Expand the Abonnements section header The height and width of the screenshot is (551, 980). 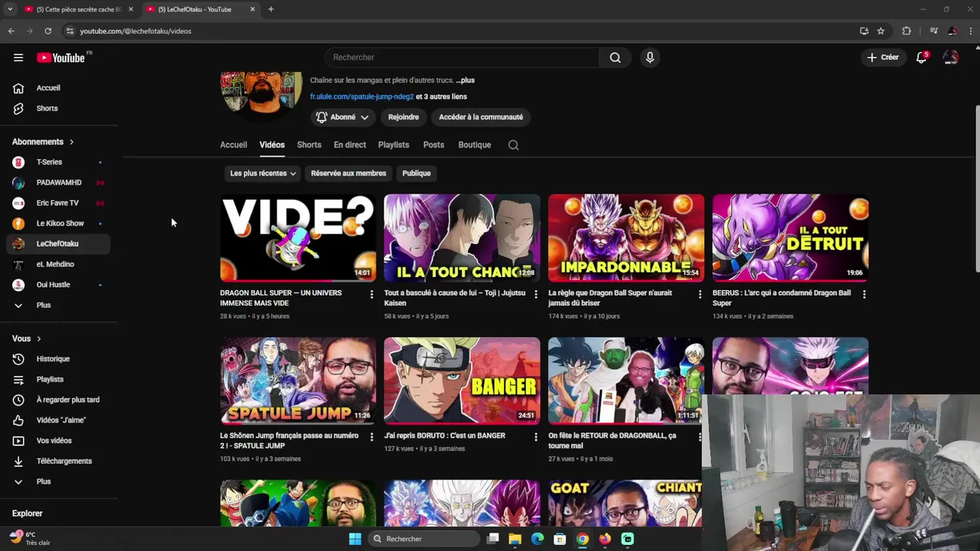click(43, 142)
